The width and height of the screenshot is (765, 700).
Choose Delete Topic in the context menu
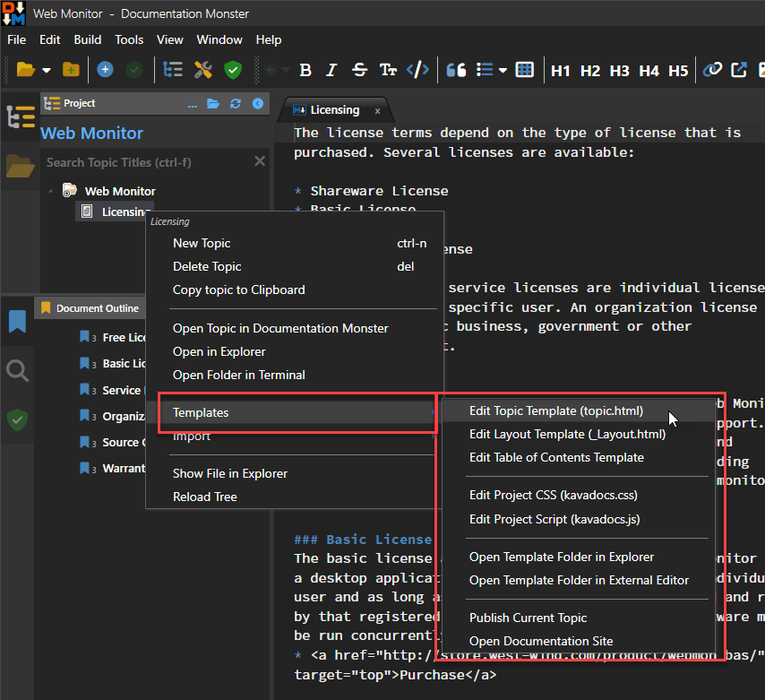pos(295,266)
